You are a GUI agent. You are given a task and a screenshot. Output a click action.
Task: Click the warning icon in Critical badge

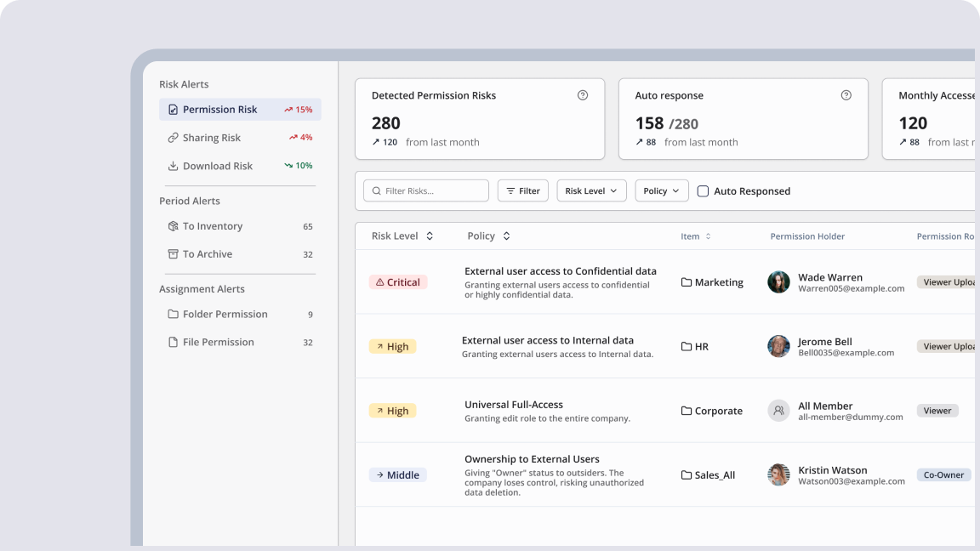(380, 282)
